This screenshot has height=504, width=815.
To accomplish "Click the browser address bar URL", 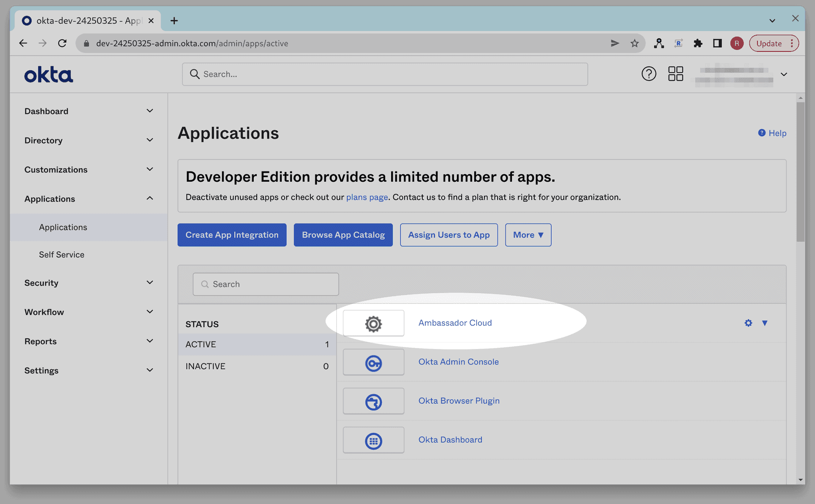I will (192, 43).
